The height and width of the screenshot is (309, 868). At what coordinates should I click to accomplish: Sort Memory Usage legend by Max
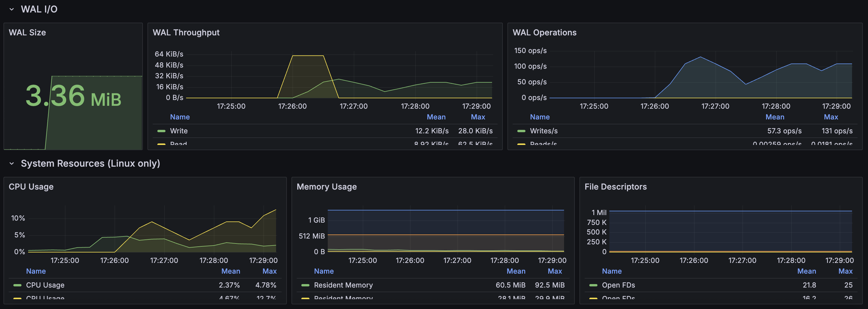[x=554, y=271]
